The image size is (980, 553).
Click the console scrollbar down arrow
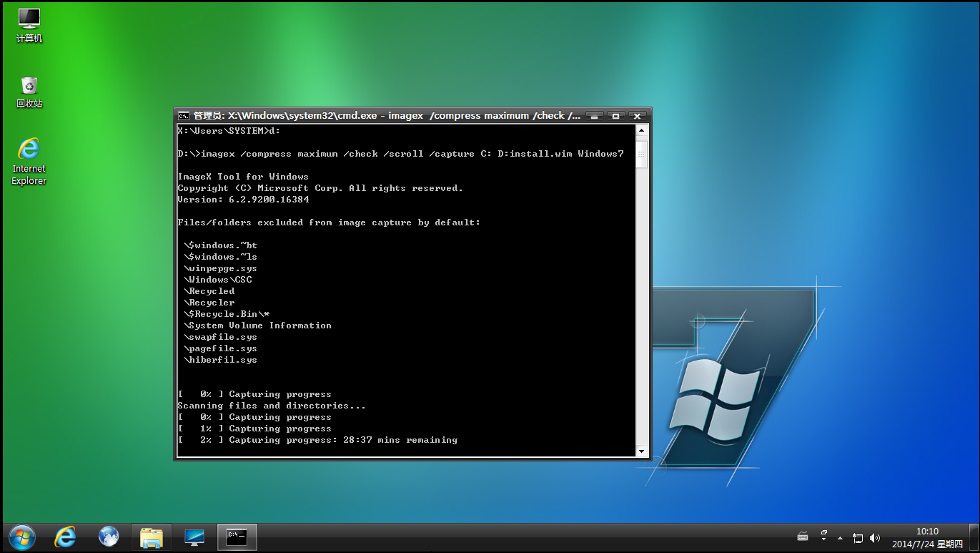(x=641, y=451)
